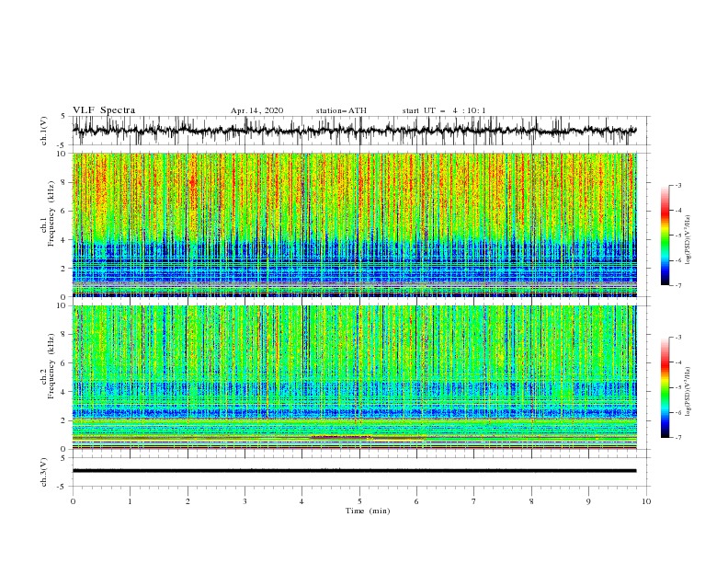The width and height of the screenshot is (728, 563).
Task: Click time axis tick label "9"
Action: pyautogui.click(x=588, y=501)
